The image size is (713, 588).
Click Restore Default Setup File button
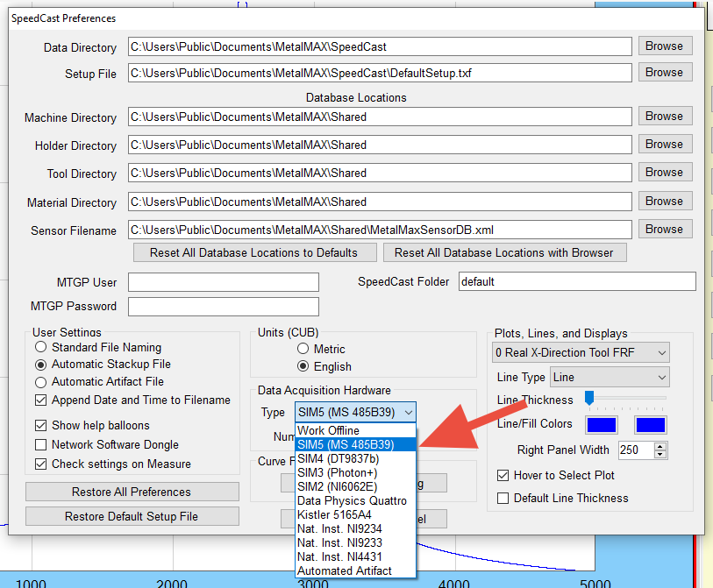(x=132, y=516)
